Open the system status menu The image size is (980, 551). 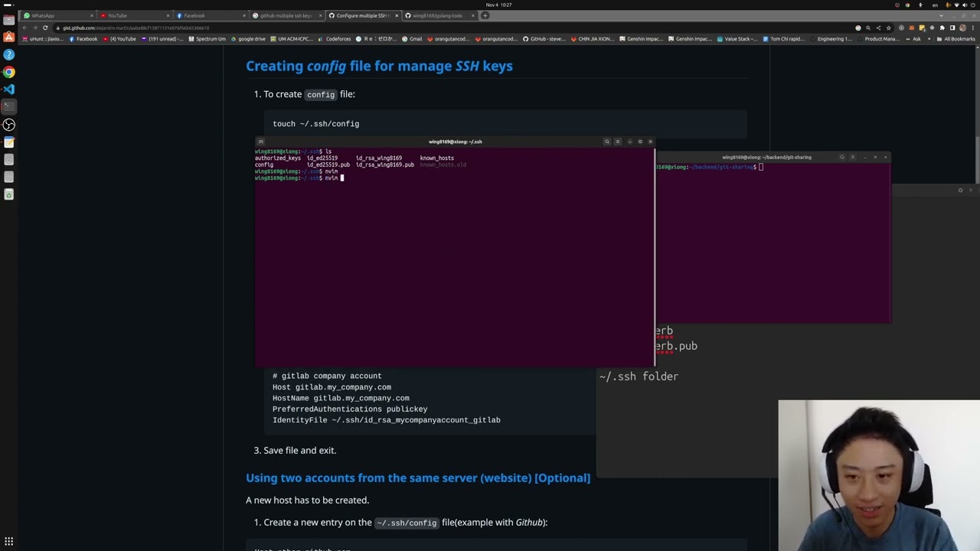[x=960, y=5]
